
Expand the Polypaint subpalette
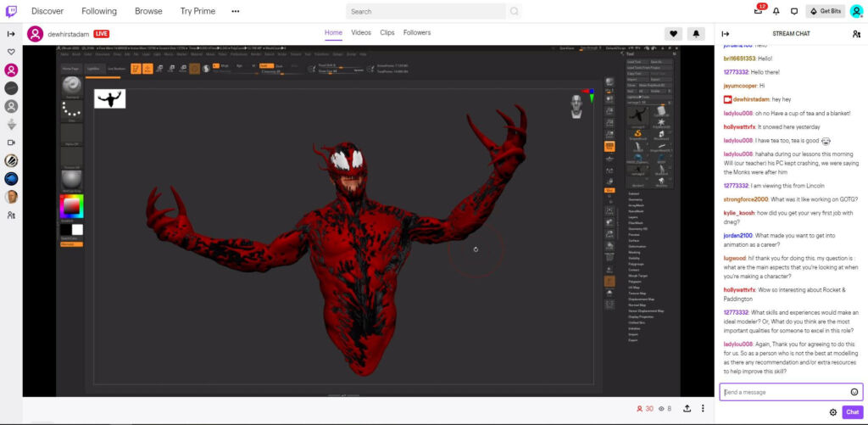click(x=635, y=282)
